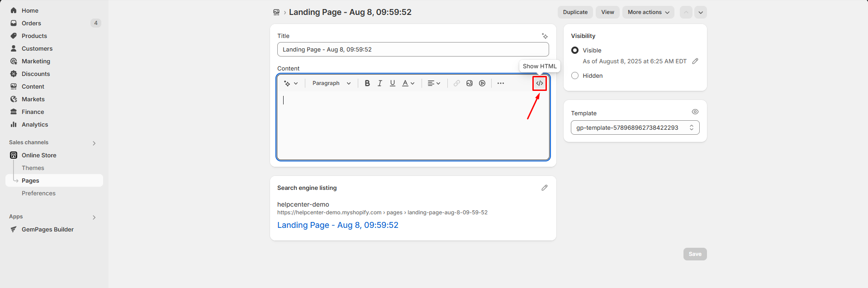Edit the visibility date with the pencil icon

pyautogui.click(x=695, y=61)
